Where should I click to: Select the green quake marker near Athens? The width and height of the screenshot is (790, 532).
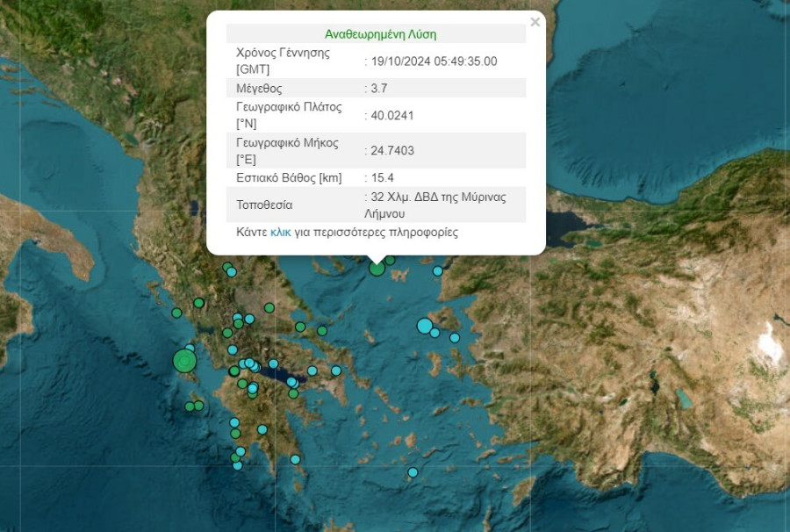[295, 393]
